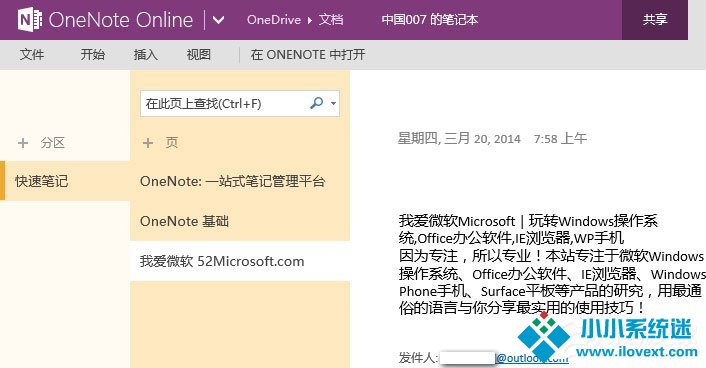Switch to the 视图 tab
Image resolution: width=706 pixels, height=368 pixels.
coord(199,55)
